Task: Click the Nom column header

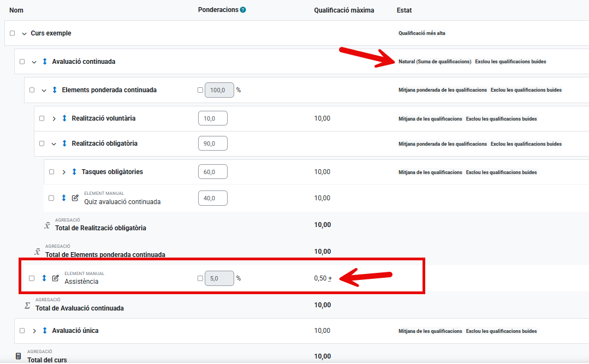Action: pos(16,10)
